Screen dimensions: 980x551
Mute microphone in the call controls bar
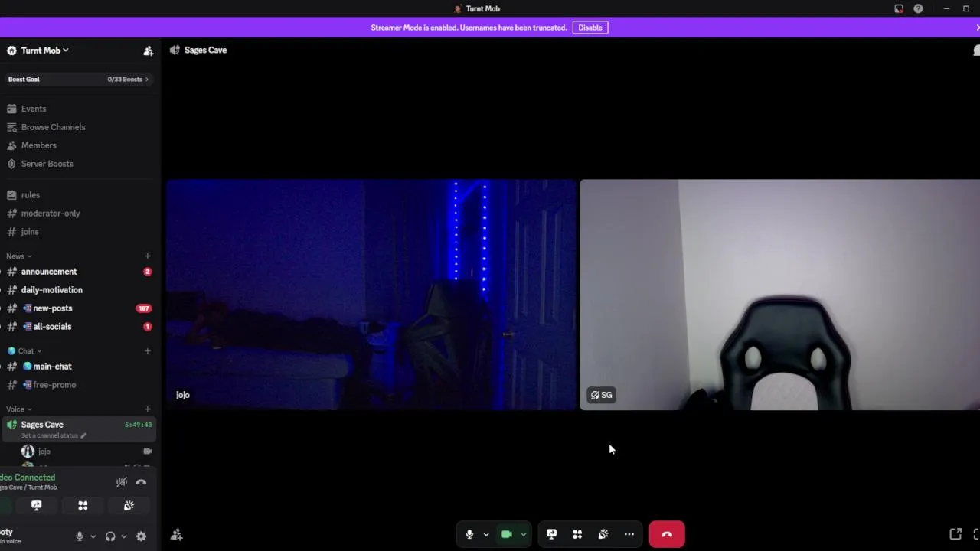click(469, 534)
